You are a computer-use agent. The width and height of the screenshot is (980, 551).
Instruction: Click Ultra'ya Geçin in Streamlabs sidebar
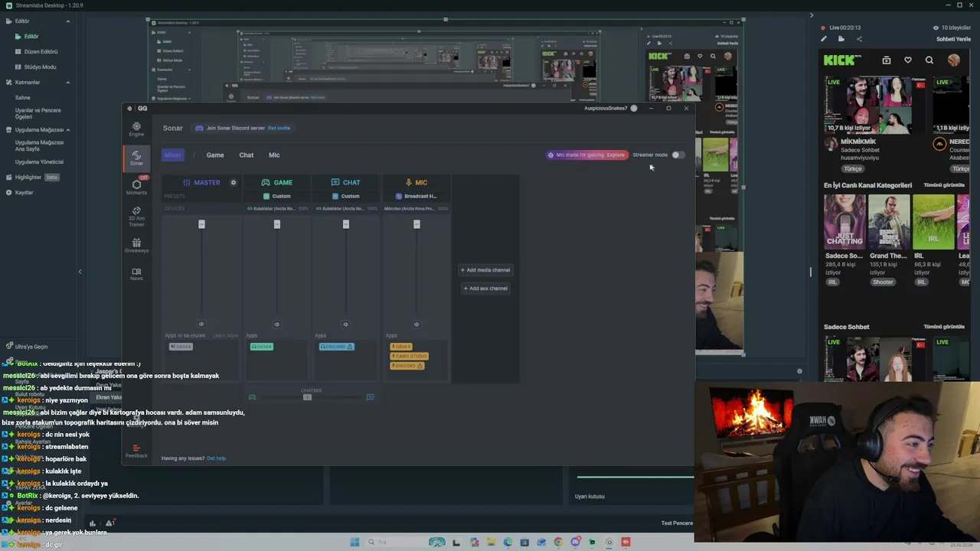tap(26, 347)
